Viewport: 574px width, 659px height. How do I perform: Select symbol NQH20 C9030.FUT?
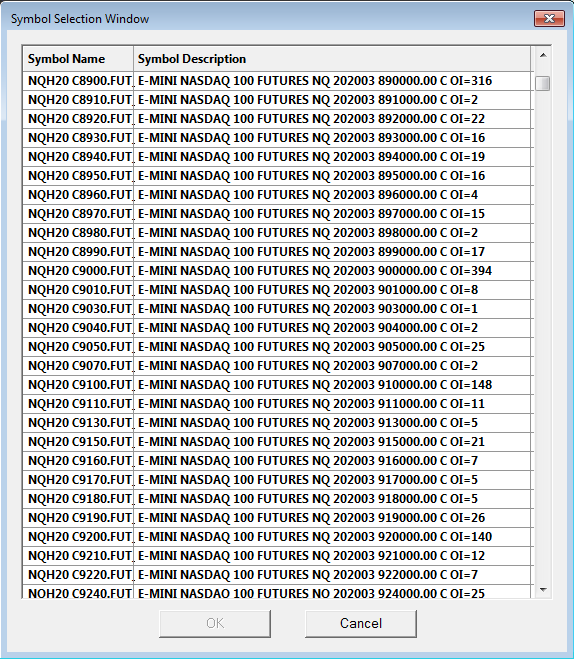78,308
